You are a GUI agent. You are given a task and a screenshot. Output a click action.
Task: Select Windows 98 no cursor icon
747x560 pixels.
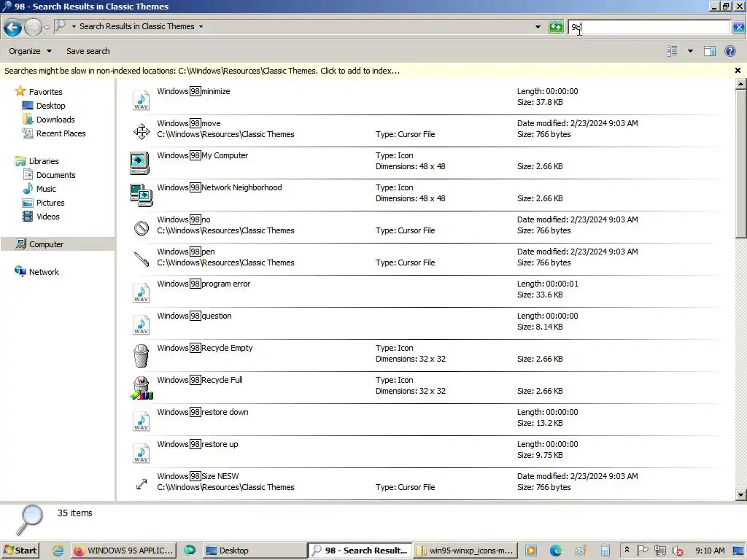142,228
